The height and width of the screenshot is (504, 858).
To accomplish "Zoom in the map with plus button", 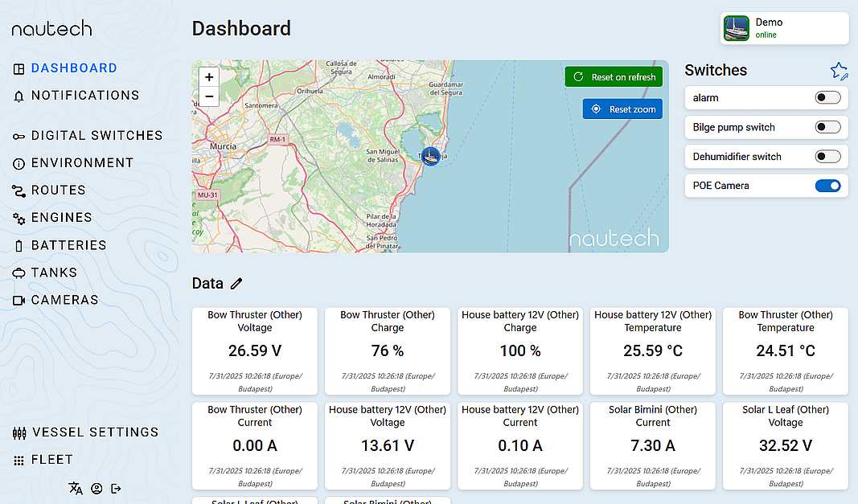I will point(209,77).
